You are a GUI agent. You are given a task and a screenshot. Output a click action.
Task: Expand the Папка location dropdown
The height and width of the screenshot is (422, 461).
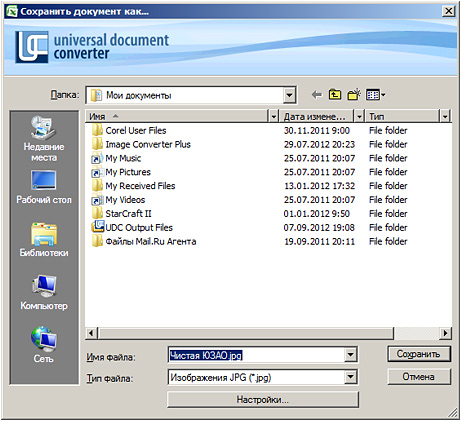click(x=289, y=95)
